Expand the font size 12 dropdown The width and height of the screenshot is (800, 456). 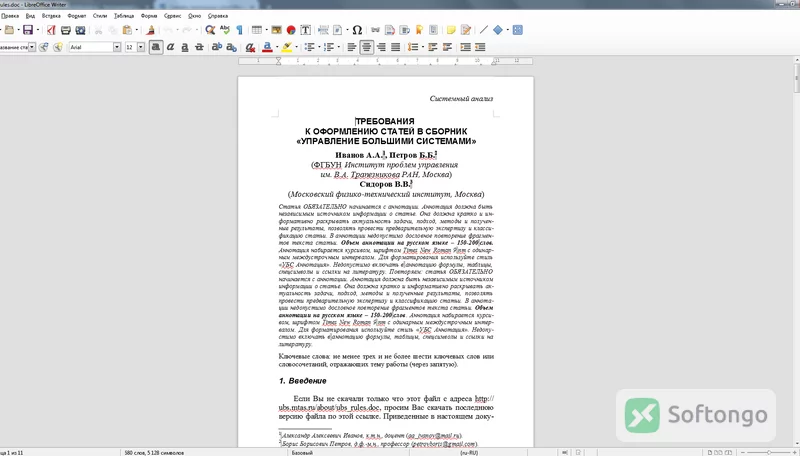click(x=141, y=47)
